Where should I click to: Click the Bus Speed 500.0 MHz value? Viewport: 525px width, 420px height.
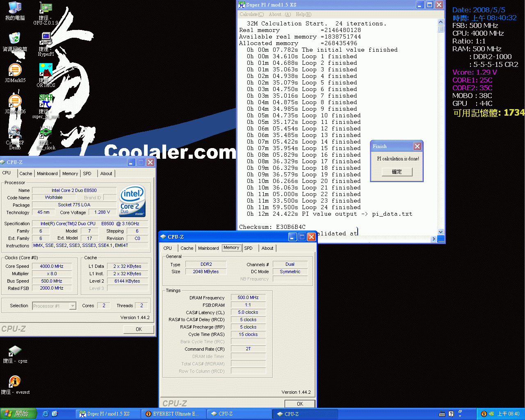(x=52, y=281)
